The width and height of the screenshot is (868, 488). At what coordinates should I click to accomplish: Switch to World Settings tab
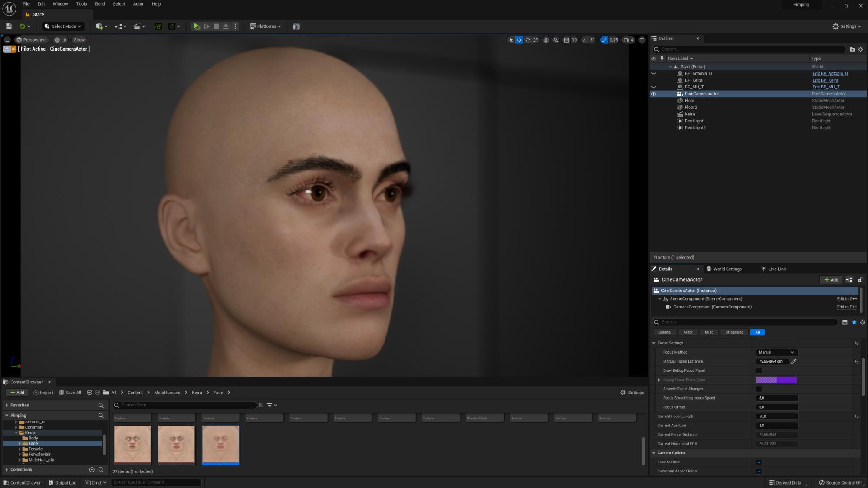(x=724, y=269)
